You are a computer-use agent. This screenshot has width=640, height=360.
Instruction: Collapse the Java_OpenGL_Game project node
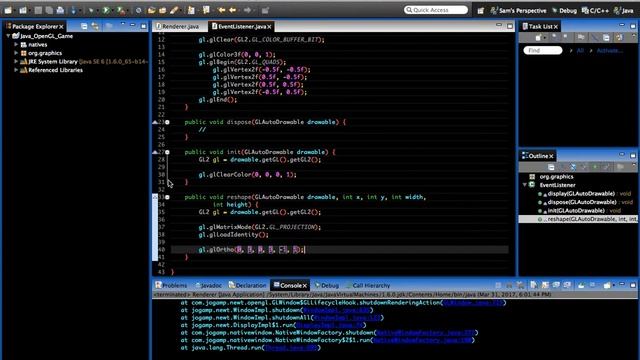tap(8, 36)
